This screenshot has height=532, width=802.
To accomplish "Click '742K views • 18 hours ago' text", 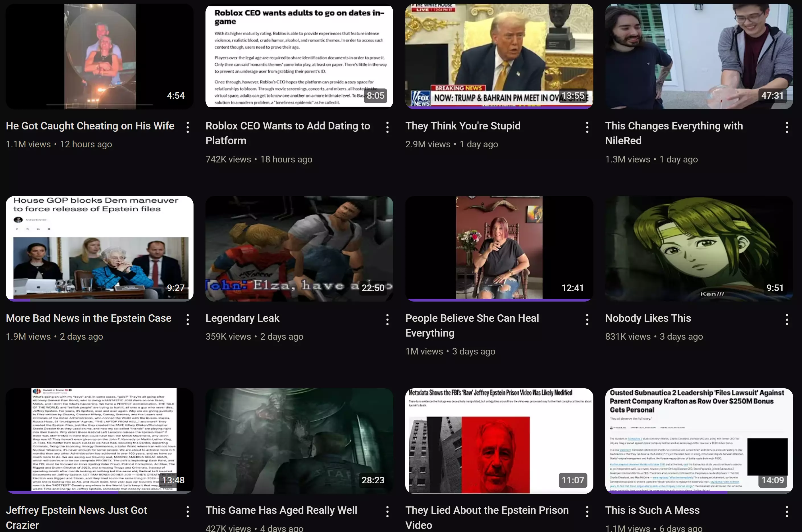I will click(x=259, y=159).
